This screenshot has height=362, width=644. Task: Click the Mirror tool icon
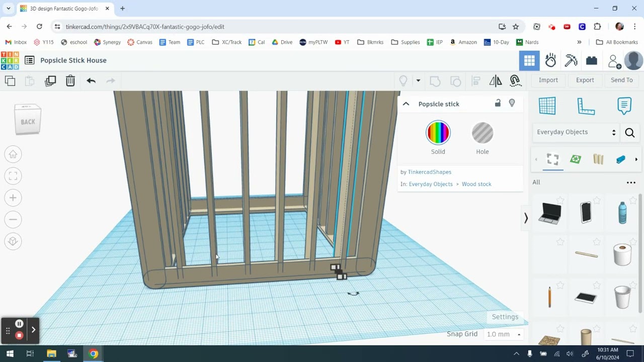(x=496, y=80)
